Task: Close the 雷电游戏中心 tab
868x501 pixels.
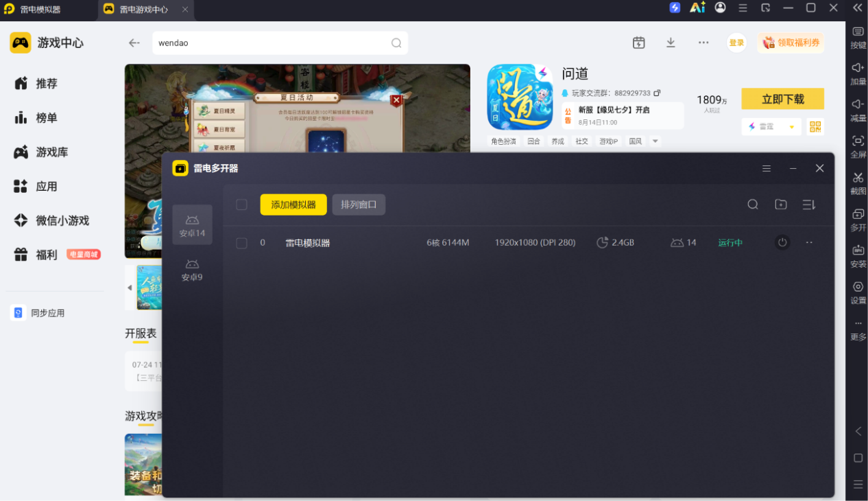Action: coord(185,10)
